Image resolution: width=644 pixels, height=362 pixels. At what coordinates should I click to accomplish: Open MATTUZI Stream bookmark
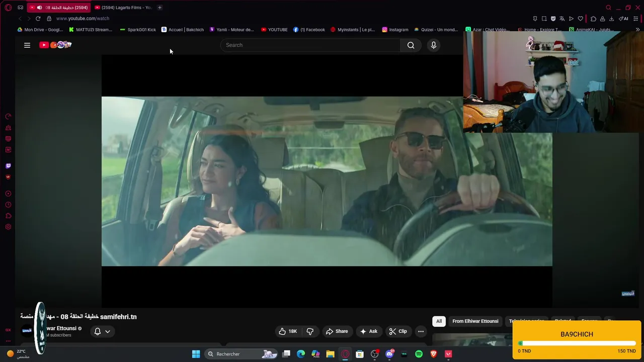pos(91,30)
